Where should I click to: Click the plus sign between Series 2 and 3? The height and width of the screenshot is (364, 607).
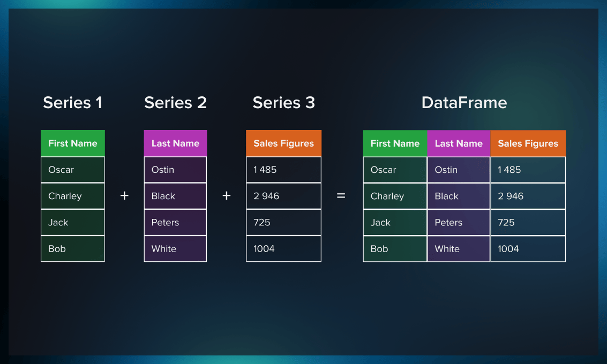(227, 196)
